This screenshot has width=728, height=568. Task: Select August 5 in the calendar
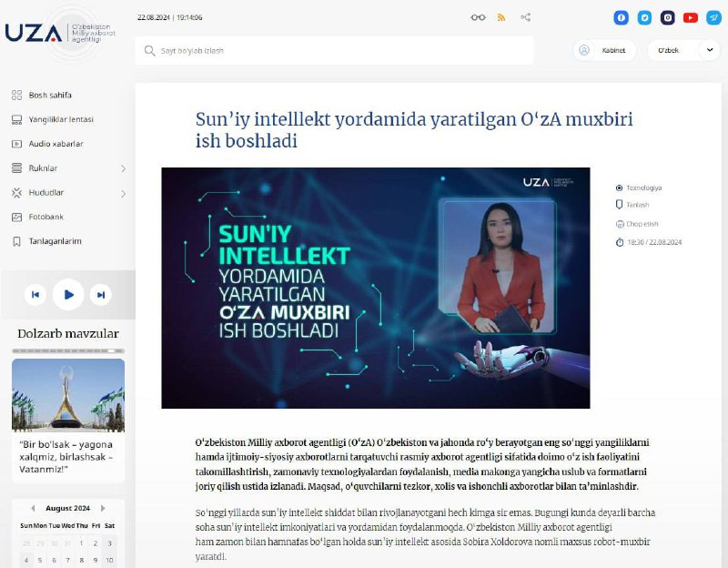click(x=40, y=560)
